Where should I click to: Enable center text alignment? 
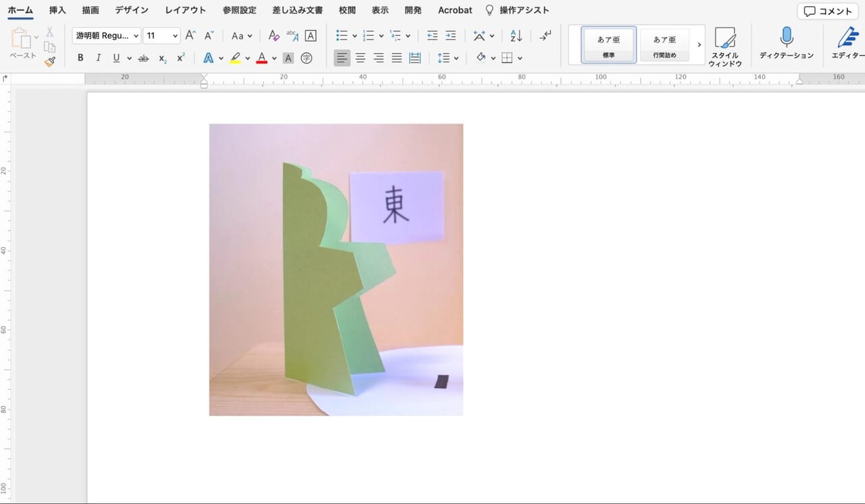tap(360, 57)
